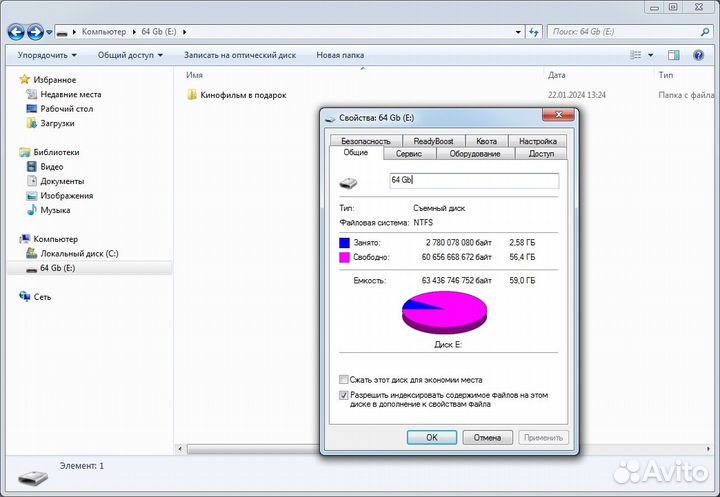Open the Видео library
This screenshot has height=497, width=720.
coord(52,167)
